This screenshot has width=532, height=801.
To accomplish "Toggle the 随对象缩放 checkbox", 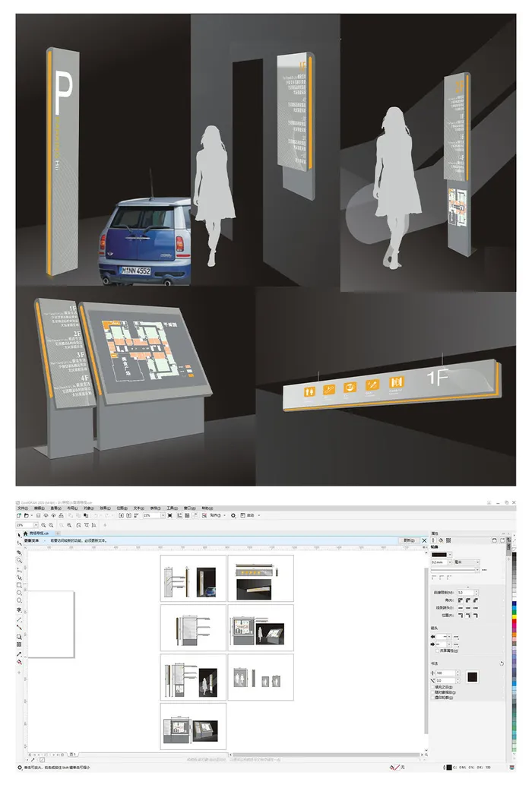I will pyautogui.click(x=432, y=692).
